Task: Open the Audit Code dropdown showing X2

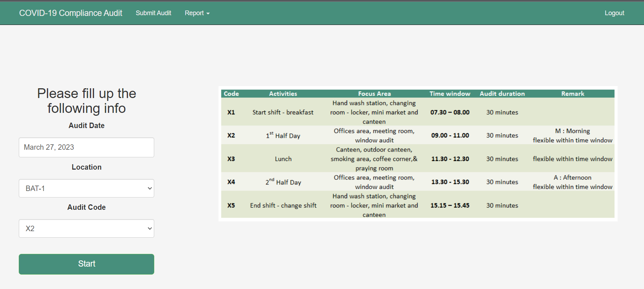Action: (86, 229)
